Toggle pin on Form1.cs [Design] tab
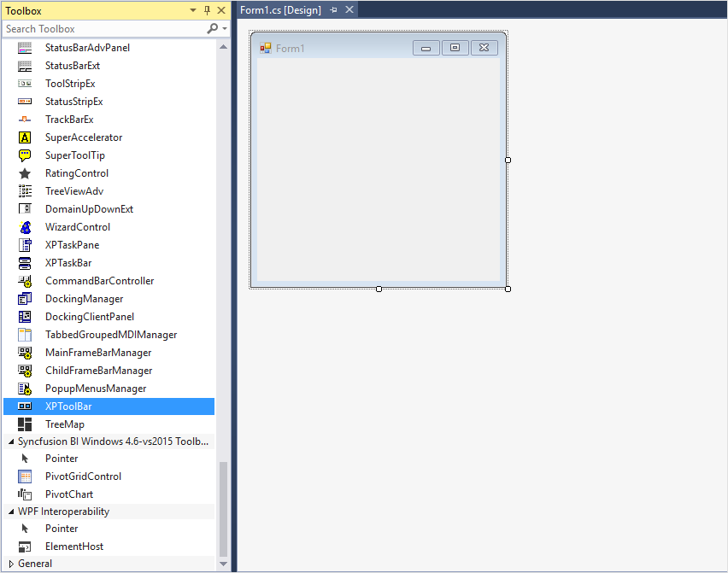 point(333,9)
